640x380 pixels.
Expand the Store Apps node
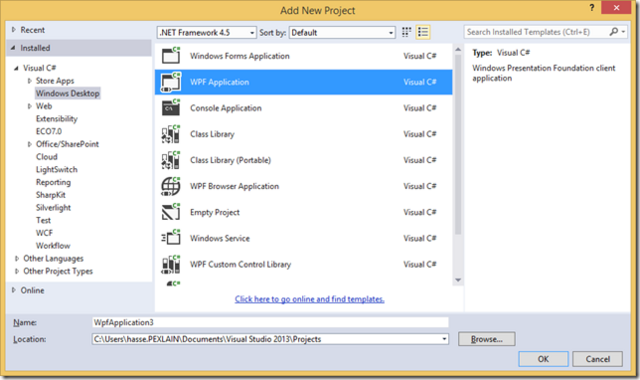(x=29, y=81)
